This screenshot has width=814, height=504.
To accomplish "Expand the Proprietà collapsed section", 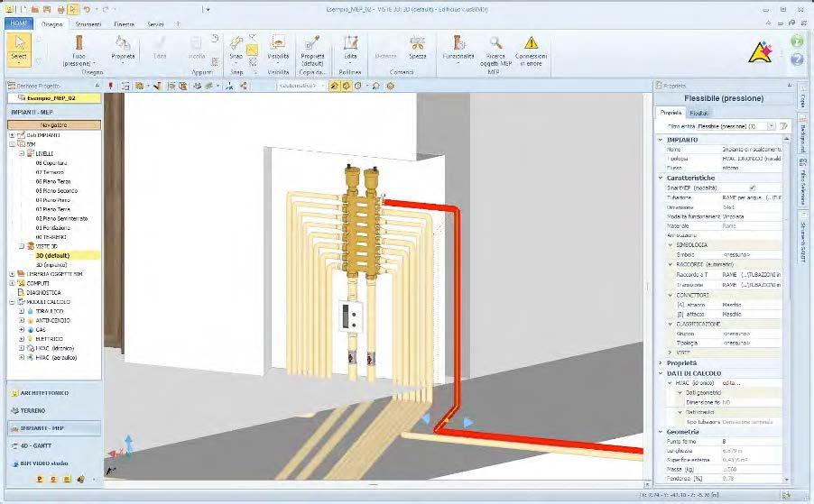I will (x=661, y=363).
